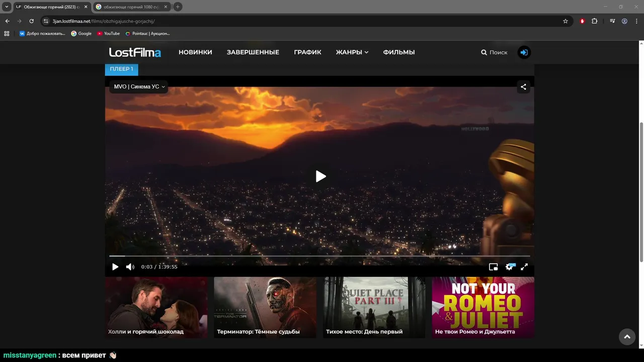Open the ЗАВЕРШЕННЫЕ menu section
The width and height of the screenshot is (644, 362).
(253, 52)
